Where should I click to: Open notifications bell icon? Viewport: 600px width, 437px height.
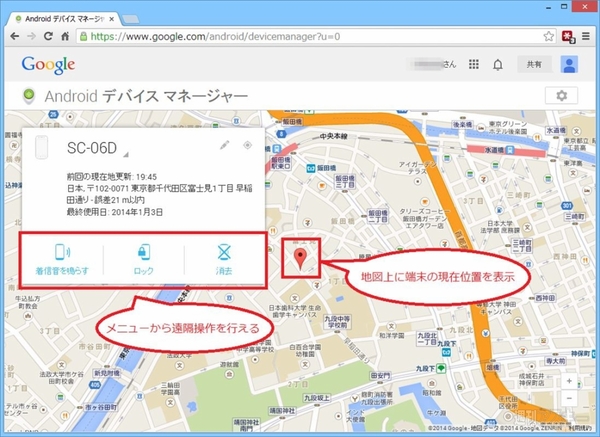coord(497,65)
